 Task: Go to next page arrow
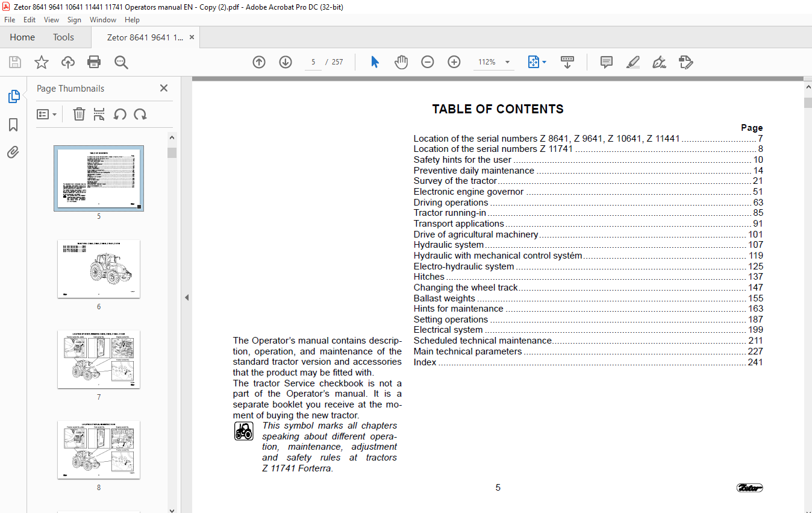click(286, 62)
